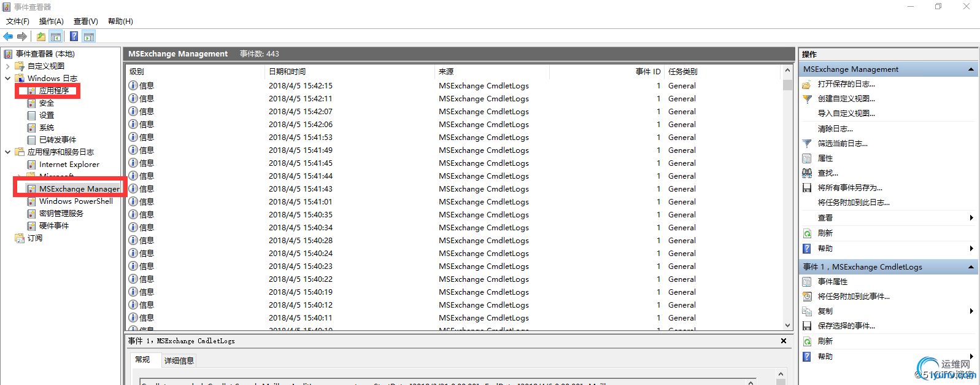Sort events by the 级别 column header
The width and height of the screenshot is (980, 385).
click(x=195, y=72)
